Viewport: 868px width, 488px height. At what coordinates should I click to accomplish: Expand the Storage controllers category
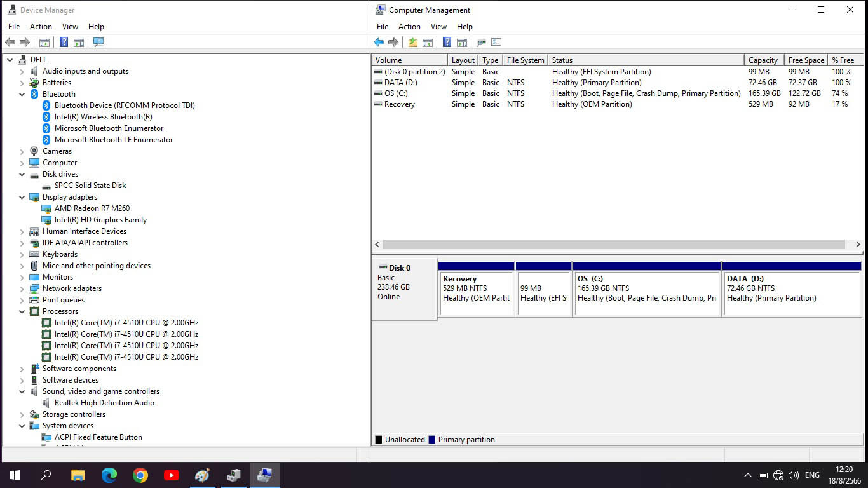[22, 414]
